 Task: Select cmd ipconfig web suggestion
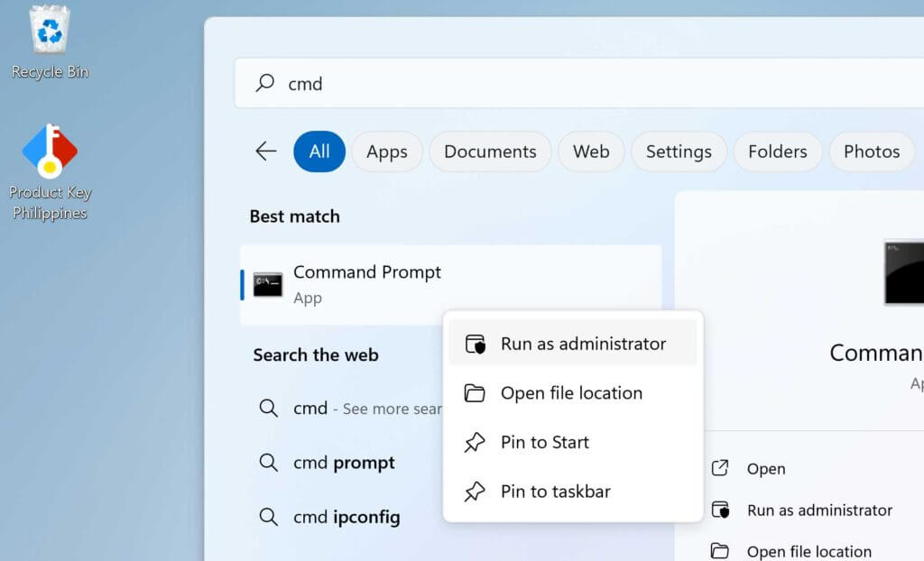coord(346,517)
